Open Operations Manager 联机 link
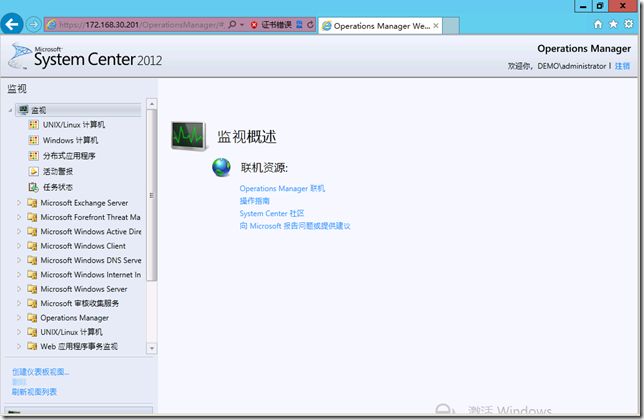The image size is (644, 420). [x=282, y=188]
